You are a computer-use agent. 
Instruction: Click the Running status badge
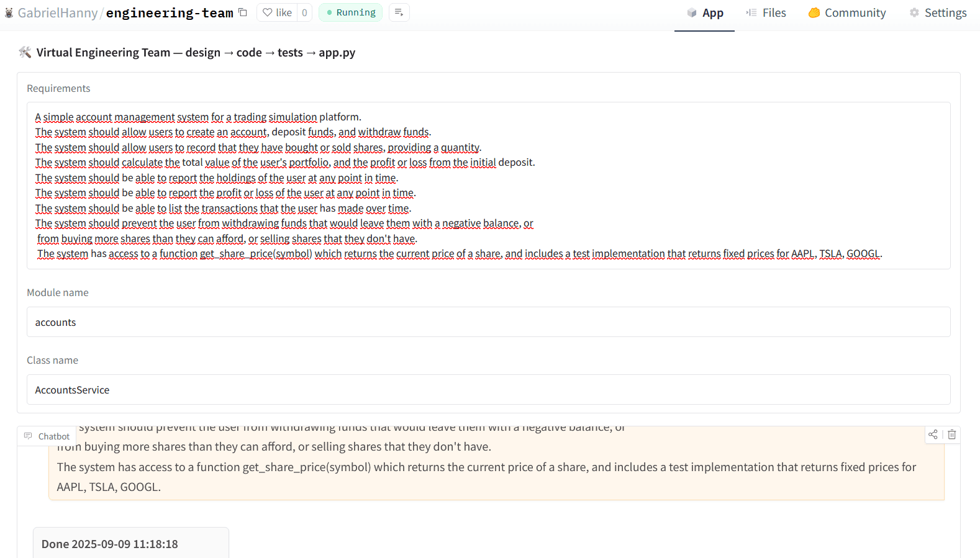(x=351, y=12)
